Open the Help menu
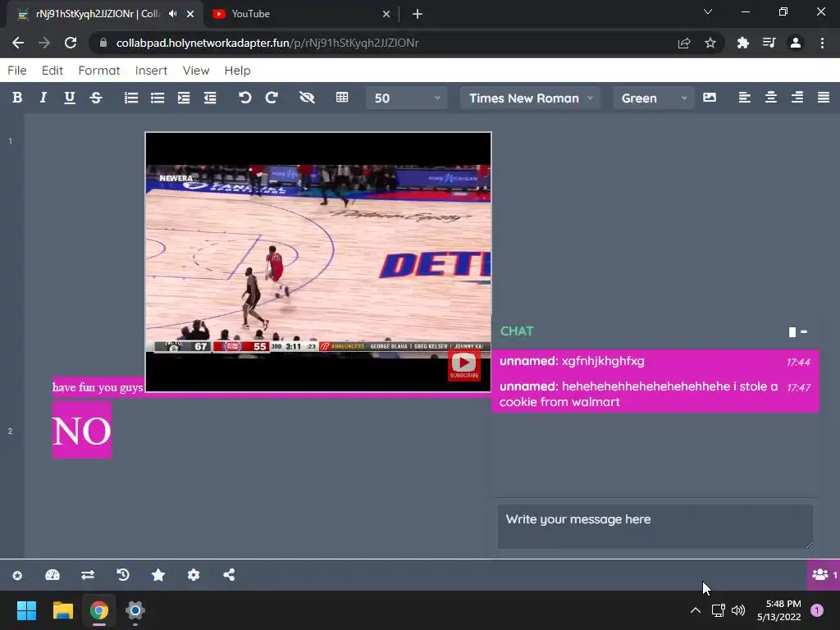 click(x=237, y=71)
